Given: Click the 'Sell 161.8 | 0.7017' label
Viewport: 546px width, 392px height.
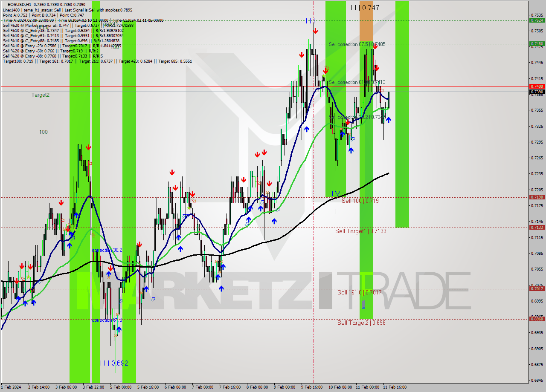Looking at the screenshot, I should [360, 292].
